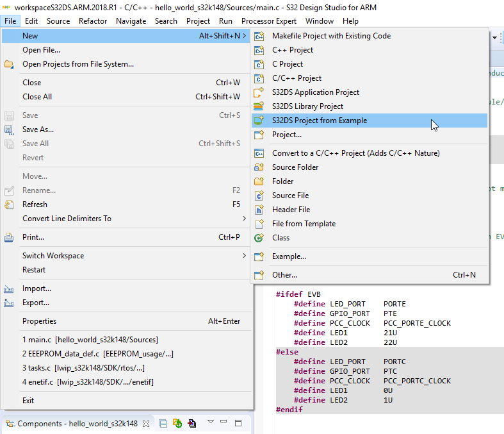The width and height of the screenshot is (504, 434).
Task: Click the Components - hello_world_s32k148 tab
Action: (77, 424)
